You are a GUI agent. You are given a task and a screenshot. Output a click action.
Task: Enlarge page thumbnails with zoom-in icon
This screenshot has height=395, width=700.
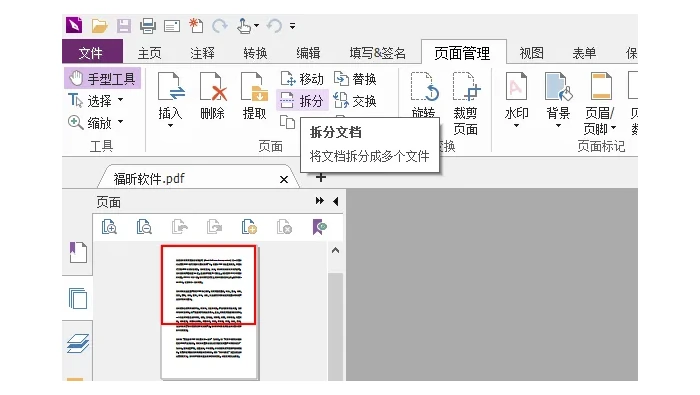click(109, 227)
